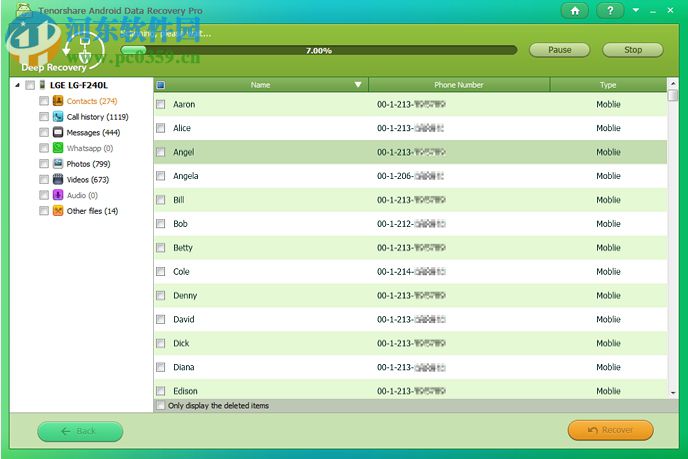The image size is (688, 459).
Task: Click the scroll down arrow of contact list
Action: point(673,393)
